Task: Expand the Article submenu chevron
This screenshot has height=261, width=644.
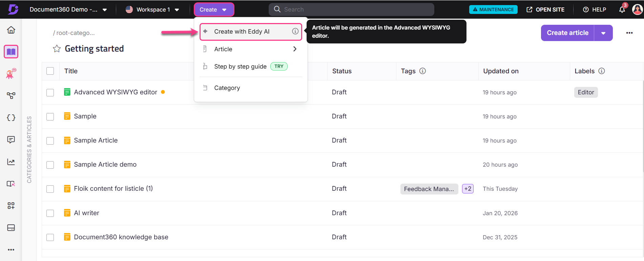Action: [295, 49]
